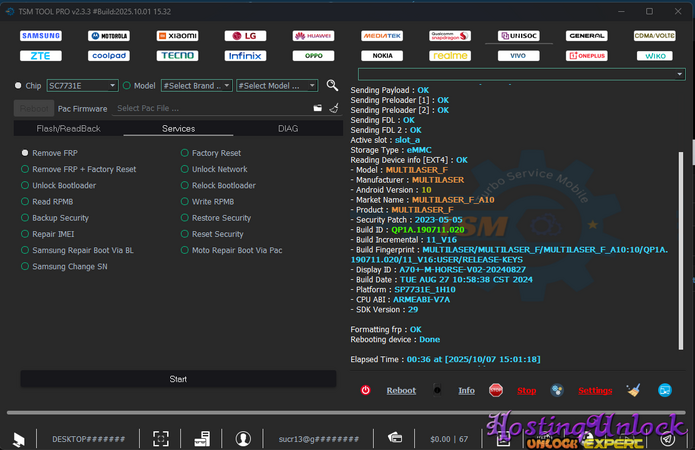Click the Select Pac File input field
The height and width of the screenshot is (450, 695).
pos(210,108)
